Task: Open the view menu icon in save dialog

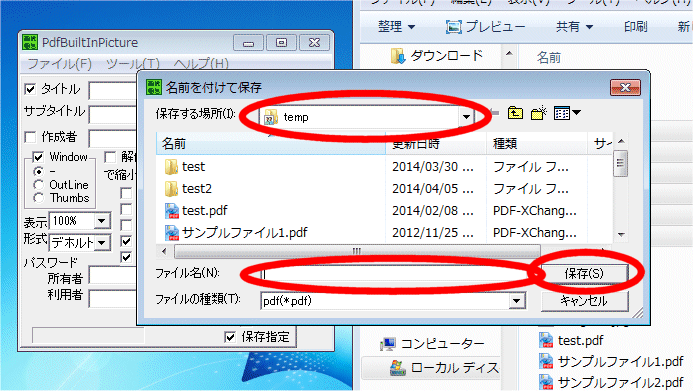Action: (562, 114)
